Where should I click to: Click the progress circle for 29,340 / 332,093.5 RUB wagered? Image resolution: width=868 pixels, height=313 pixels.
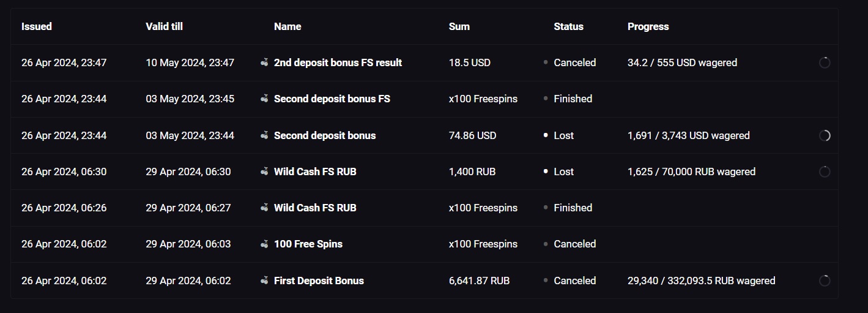[825, 281]
